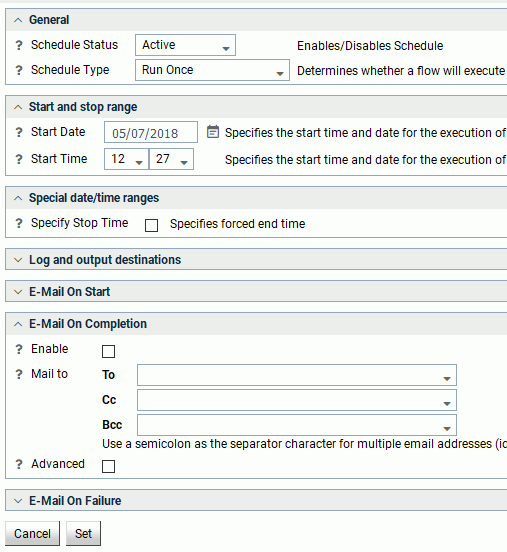
Task: Expand the Log and output destinations section
Action: 105,260
